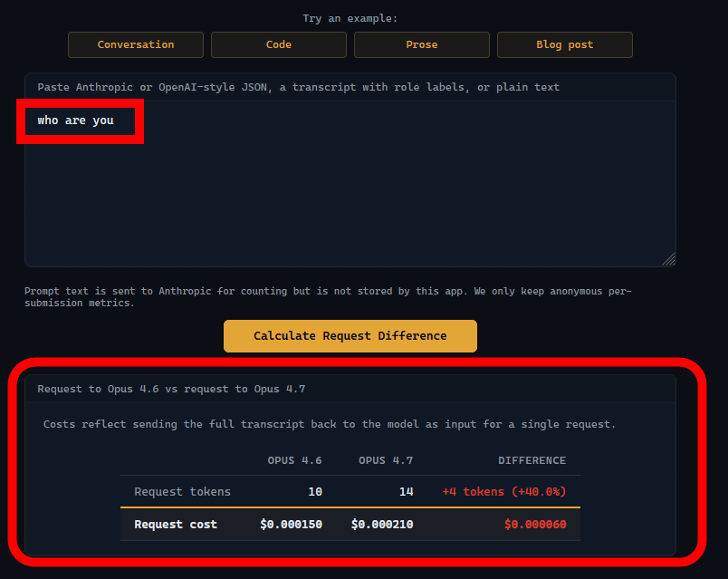Click the '+4 tokens (+40.0%)' difference value

point(504,492)
